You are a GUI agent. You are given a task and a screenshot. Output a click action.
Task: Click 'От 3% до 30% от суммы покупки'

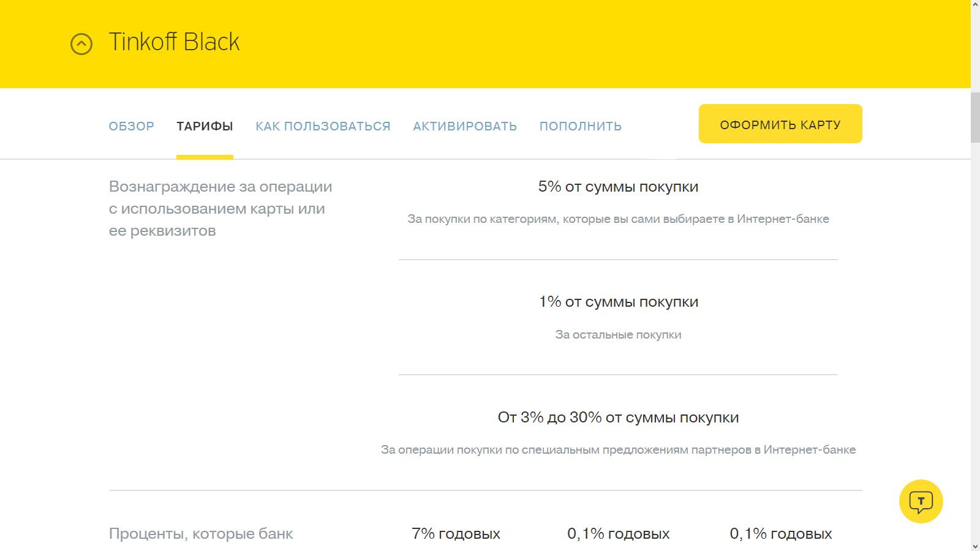pos(618,418)
